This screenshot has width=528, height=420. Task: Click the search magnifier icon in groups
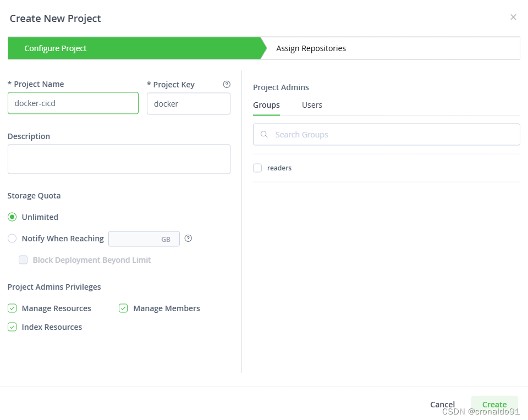(x=265, y=135)
